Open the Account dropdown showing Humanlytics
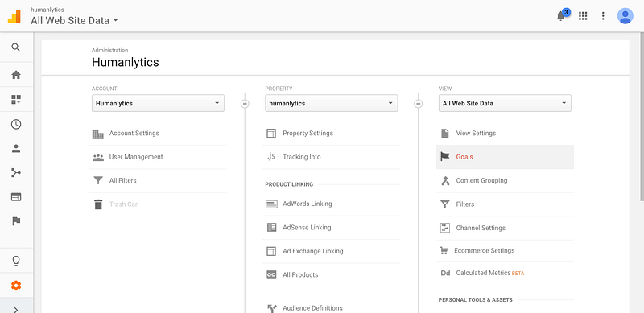This screenshot has width=644, height=313. 158,103
